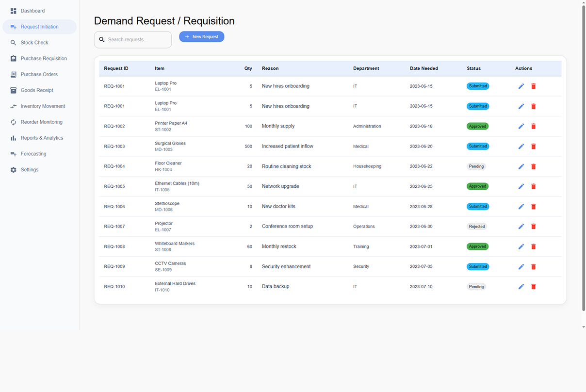
Task: Delete External Hard Drives request REQ-1010
Action: [x=534, y=287]
